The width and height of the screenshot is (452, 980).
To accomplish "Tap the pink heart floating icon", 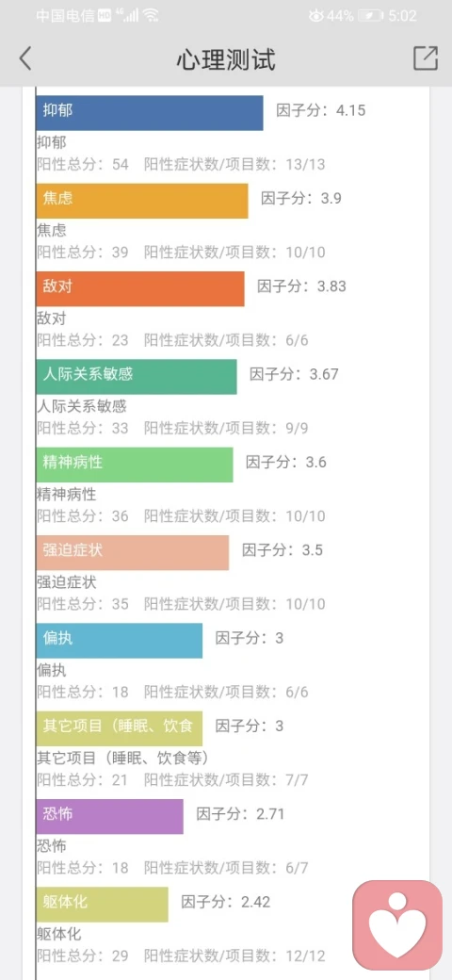I will [x=397, y=925].
